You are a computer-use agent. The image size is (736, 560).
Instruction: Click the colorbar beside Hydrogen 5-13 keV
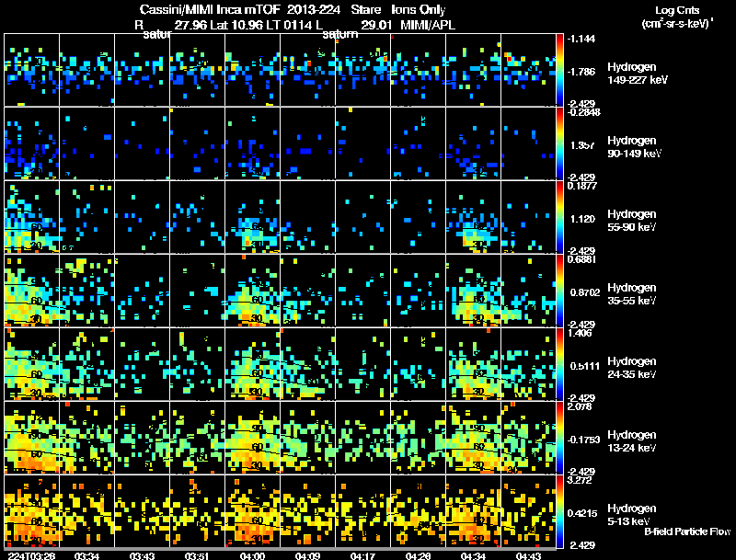point(559,511)
